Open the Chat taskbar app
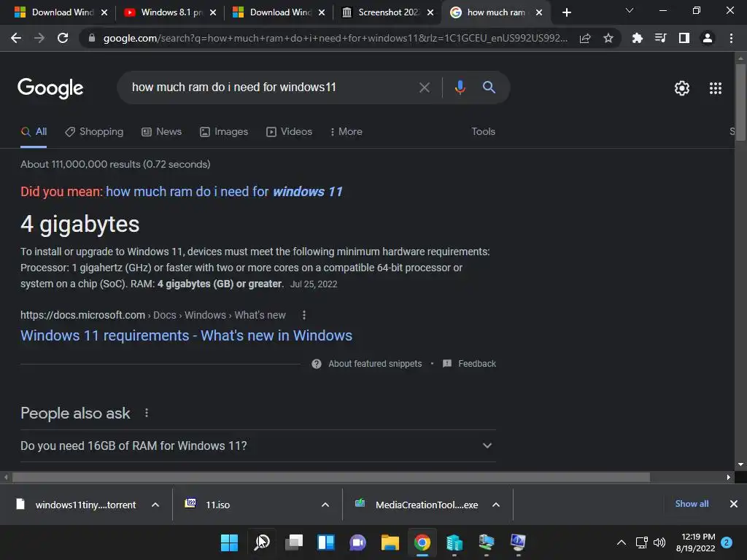747x560 pixels. coord(357,542)
